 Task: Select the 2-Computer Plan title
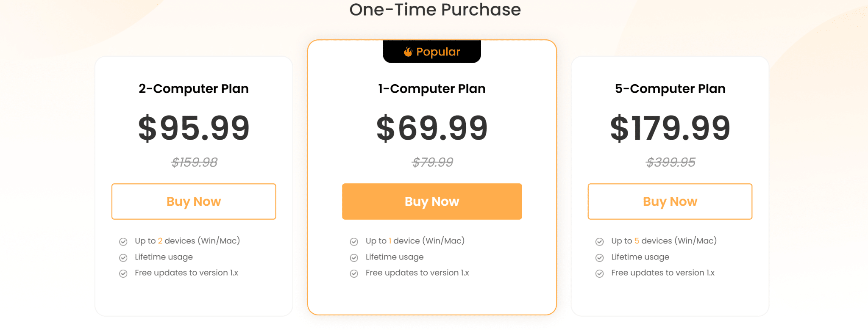194,88
